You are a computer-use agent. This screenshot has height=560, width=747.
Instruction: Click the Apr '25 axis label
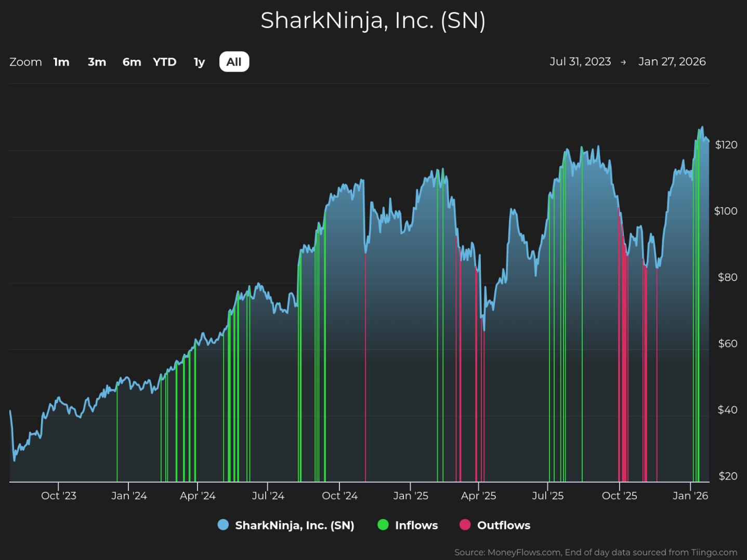point(478,496)
